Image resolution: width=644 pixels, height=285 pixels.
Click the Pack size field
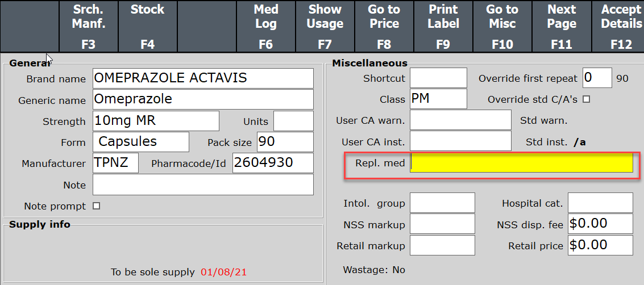tap(285, 142)
